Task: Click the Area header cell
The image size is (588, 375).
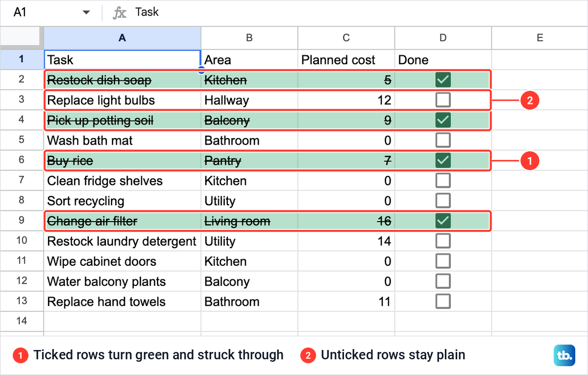Action: [249, 60]
